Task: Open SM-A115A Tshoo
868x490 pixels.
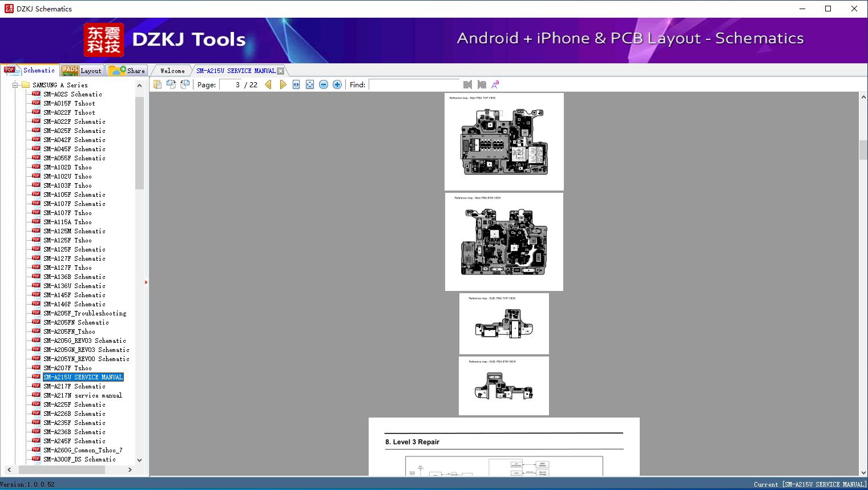Action: click(x=67, y=222)
